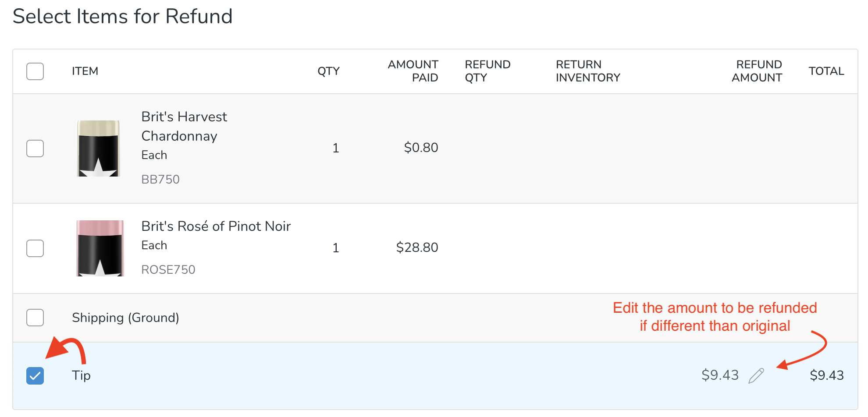Check the Brit's Harvest Chardonnay checkbox
The width and height of the screenshot is (868, 417).
[x=35, y=148]
